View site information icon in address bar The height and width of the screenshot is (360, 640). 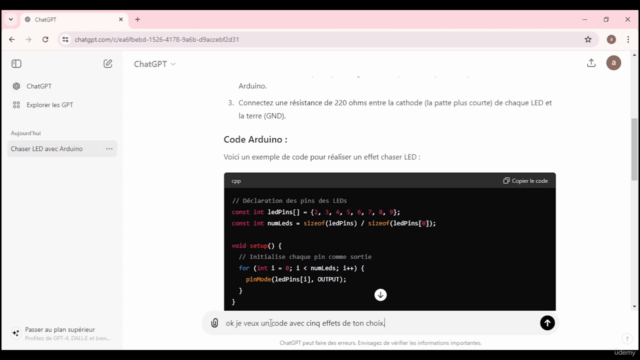tap(65, 40)
